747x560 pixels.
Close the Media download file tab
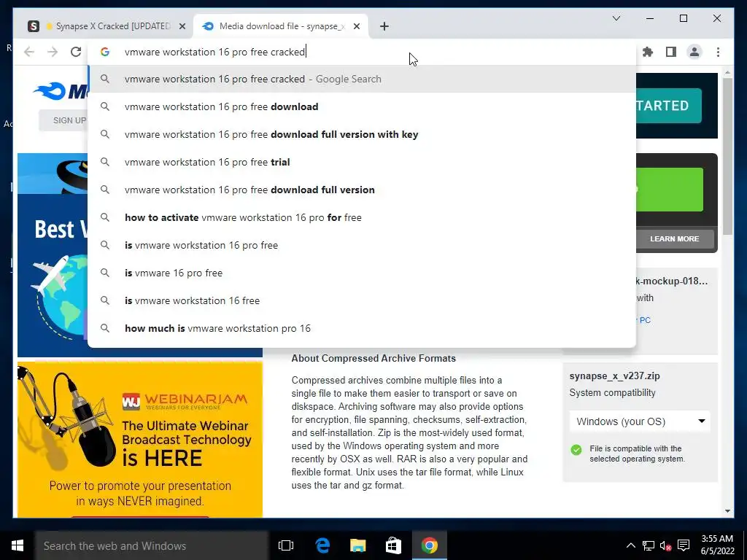point(356,26)
